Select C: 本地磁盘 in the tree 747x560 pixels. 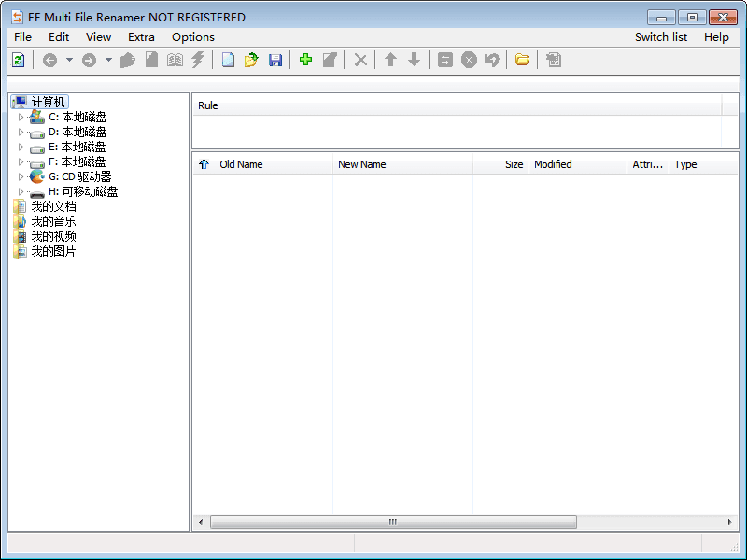78,117
